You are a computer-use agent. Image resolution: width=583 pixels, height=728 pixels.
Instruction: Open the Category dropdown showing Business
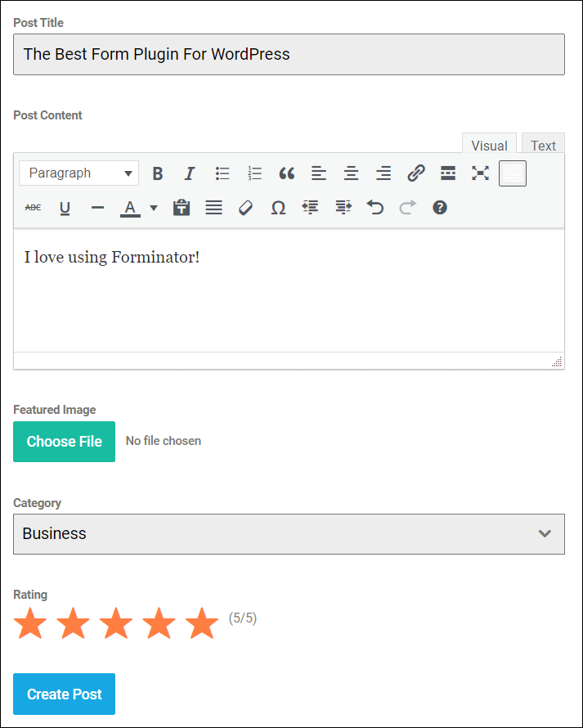tap(289, 534)
